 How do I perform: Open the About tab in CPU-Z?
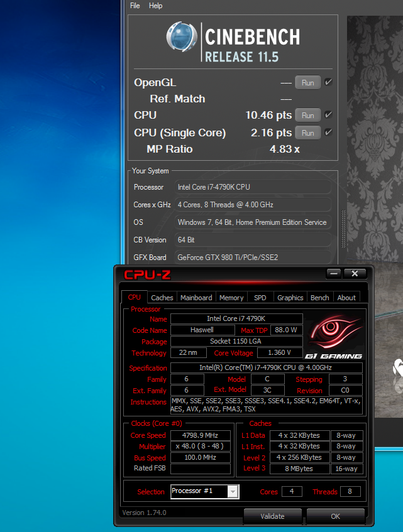[346, 298]
